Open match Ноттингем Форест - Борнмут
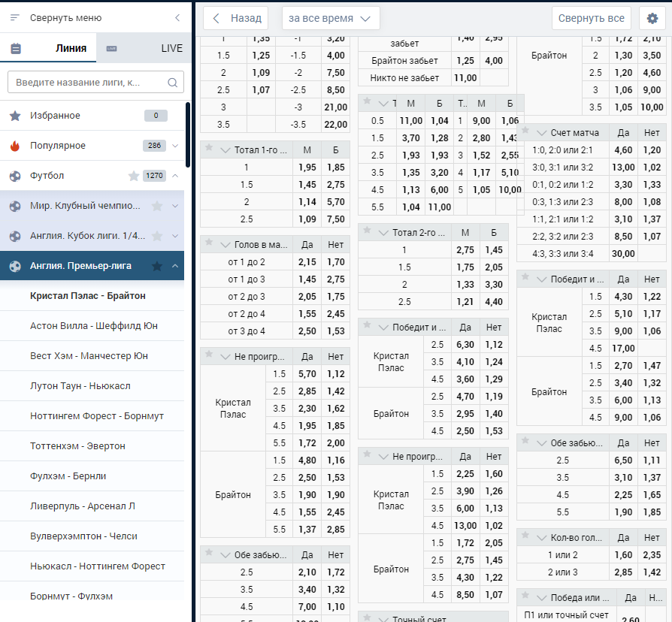Screen dimensions: 672x622 point(92,416)
